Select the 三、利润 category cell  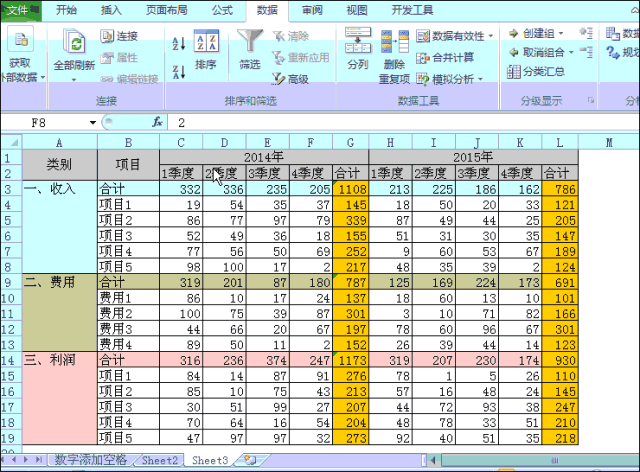60,398
